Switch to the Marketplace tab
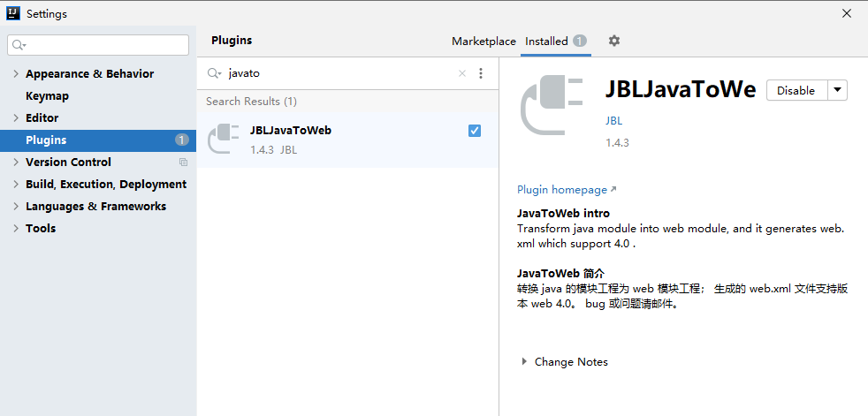868x416 pixels. point(483,42)
